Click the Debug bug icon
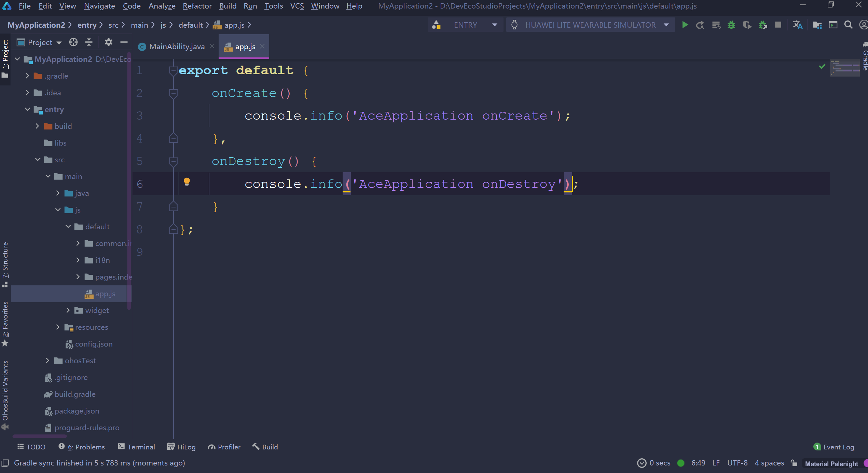 (731, 25)
